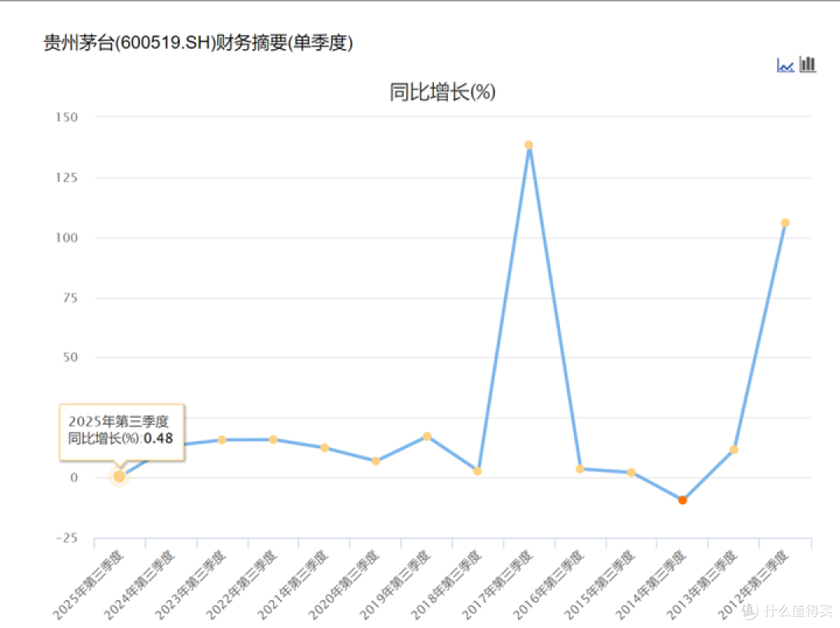Click the 2013 third quarter data point
This screenshot has height=628, width=840.
pos(733,449)
